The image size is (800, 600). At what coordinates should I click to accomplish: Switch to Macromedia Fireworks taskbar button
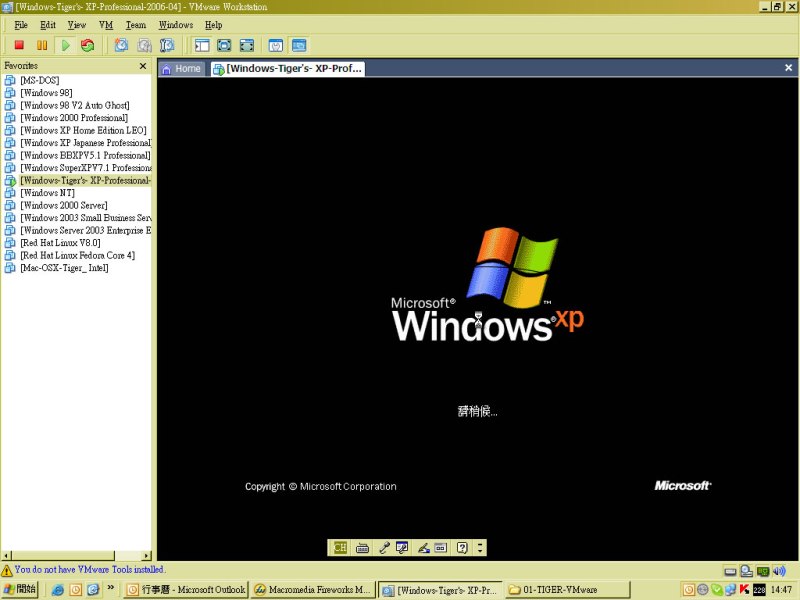314,590
